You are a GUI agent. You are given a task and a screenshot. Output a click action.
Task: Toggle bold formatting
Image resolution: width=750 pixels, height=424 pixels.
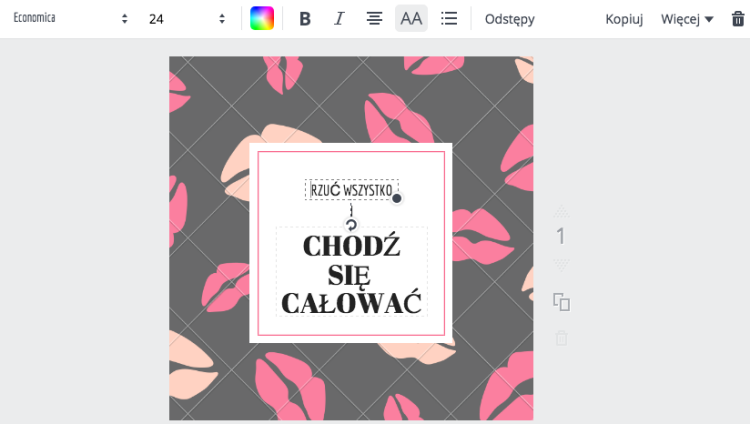(x=305, y=19)
